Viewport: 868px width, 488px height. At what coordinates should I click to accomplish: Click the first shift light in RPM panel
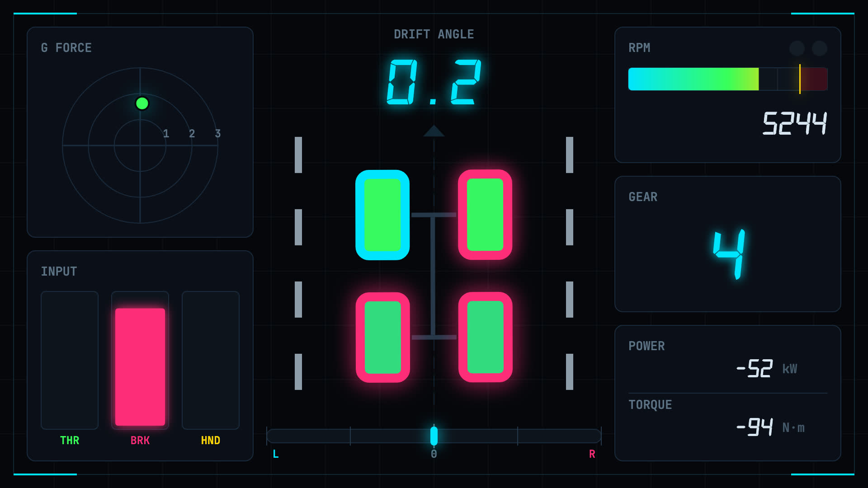797,48
